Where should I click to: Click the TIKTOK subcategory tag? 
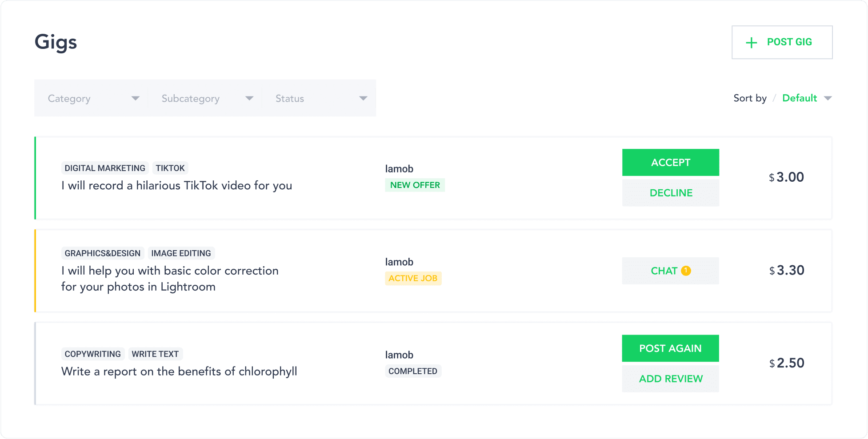pyautogui.click(x=170, y=168)
